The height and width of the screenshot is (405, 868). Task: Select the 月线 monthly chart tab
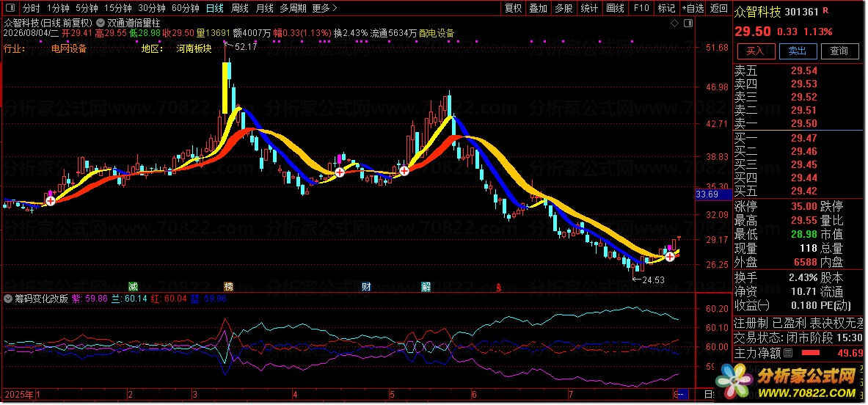click(x=265, y=8)
